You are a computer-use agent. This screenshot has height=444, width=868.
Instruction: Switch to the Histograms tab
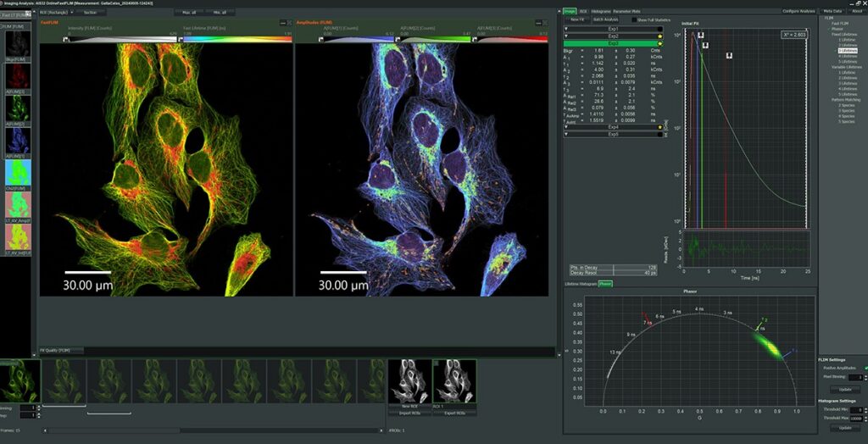pos(600,10)
